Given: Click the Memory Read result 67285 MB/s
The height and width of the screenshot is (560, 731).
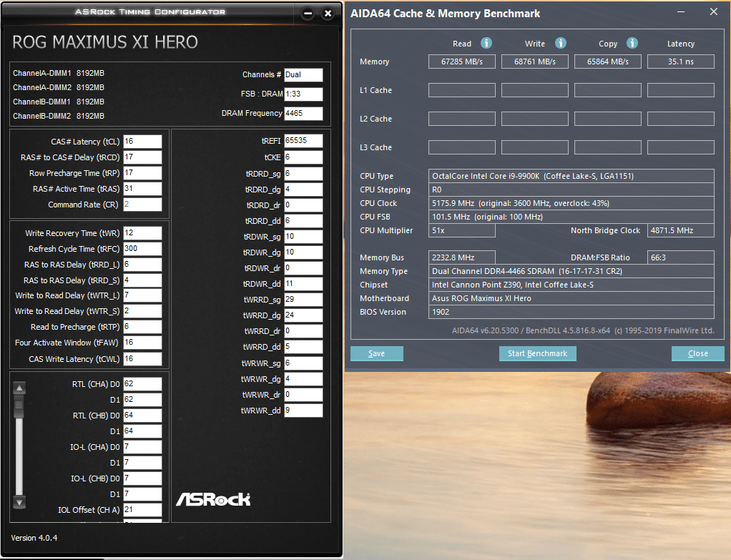Looking at the screenshot, I should pyautogui.click(x=462, y=62).
